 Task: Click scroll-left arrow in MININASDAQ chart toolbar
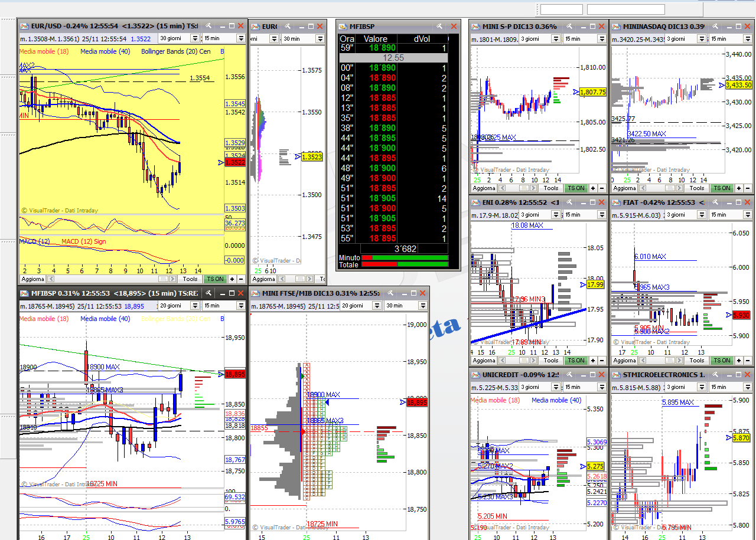pos(643,188)
